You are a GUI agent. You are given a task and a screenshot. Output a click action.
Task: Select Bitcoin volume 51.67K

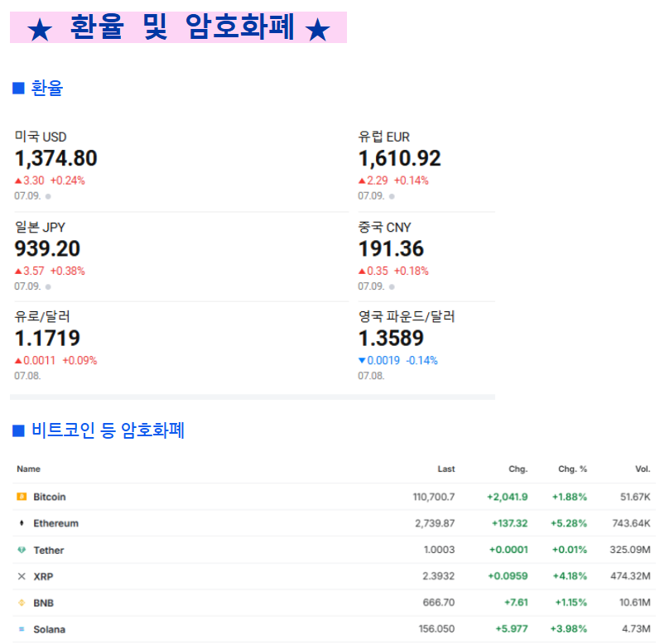coord(635,497)
